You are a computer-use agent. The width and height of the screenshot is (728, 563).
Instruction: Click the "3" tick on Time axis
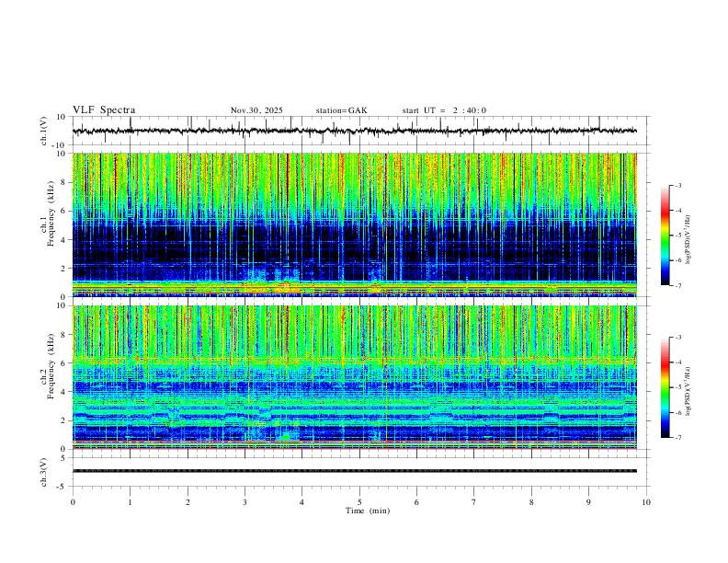(245, 502)
